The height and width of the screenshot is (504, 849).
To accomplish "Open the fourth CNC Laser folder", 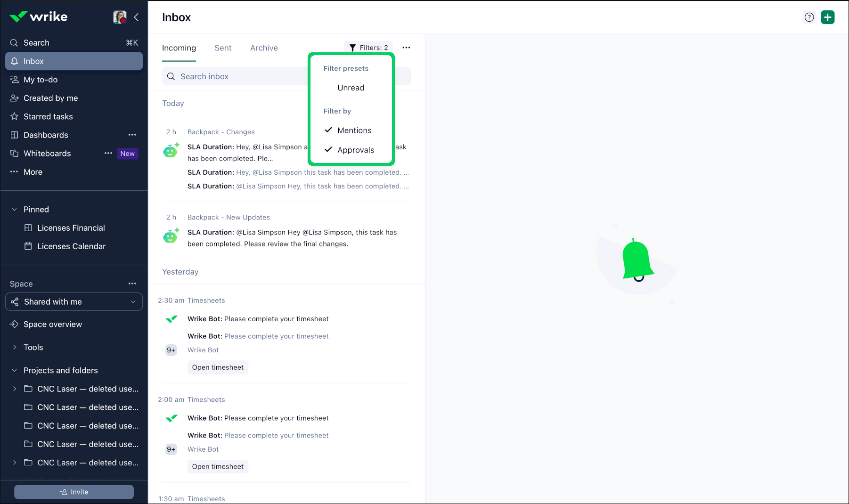I will 74,444.
